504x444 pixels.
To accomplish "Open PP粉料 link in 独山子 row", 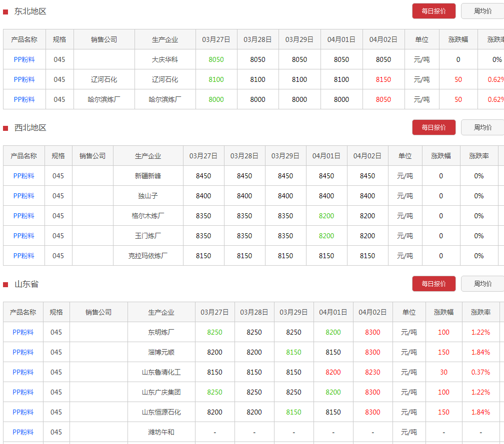I will pyautogui.click(x=24, y=196).
